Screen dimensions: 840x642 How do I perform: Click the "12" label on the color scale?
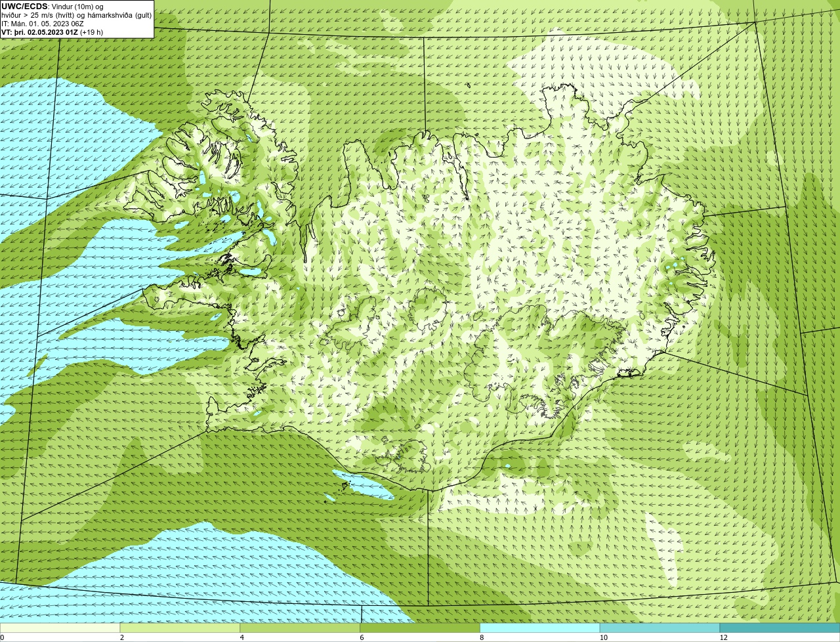723,637
